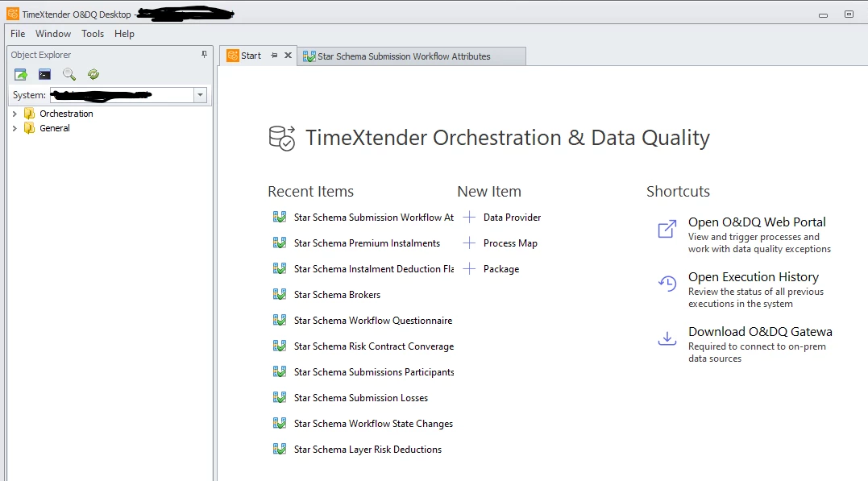This screenshot has width=868, height=481.
Task: Open recent item Star Schema Workflow Questionnaire
Action: point(373,321)
